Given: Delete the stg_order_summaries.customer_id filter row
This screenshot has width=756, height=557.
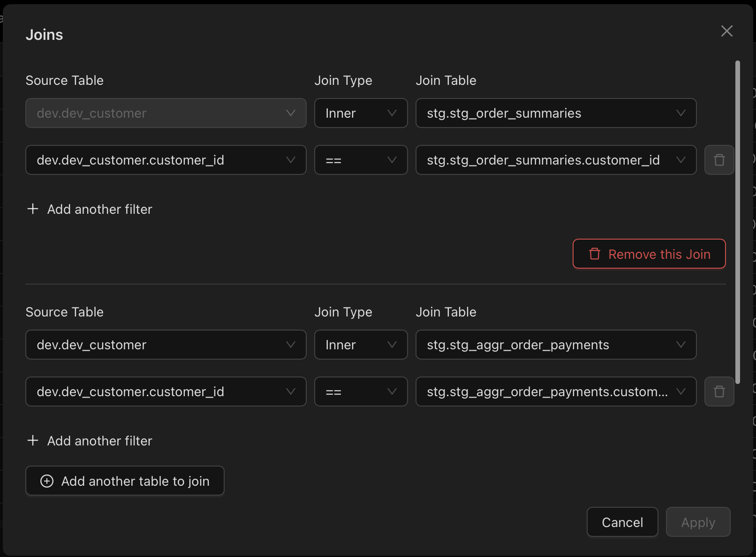Looking at the screenshot, I should pyautogui.click(x=719, y=160).
